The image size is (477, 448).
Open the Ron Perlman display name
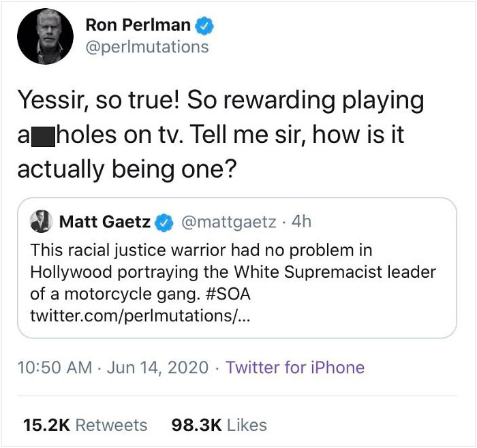tap(138, 26)
